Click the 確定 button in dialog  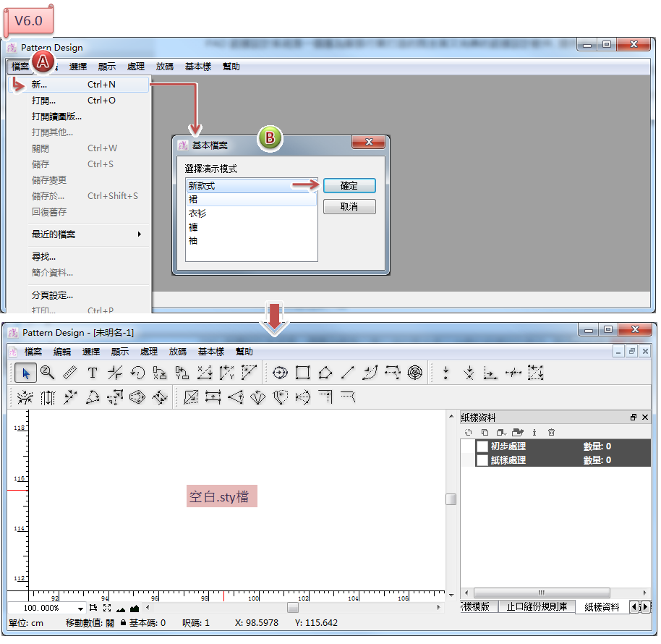pos(349,186)
